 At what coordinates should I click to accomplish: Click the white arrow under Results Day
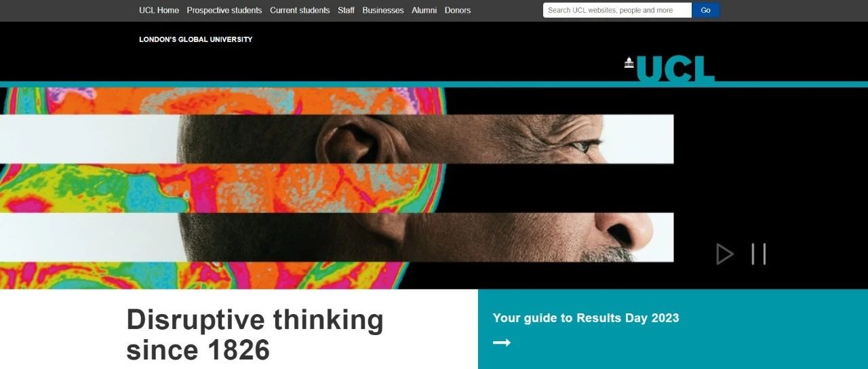(x=501, y=343)
